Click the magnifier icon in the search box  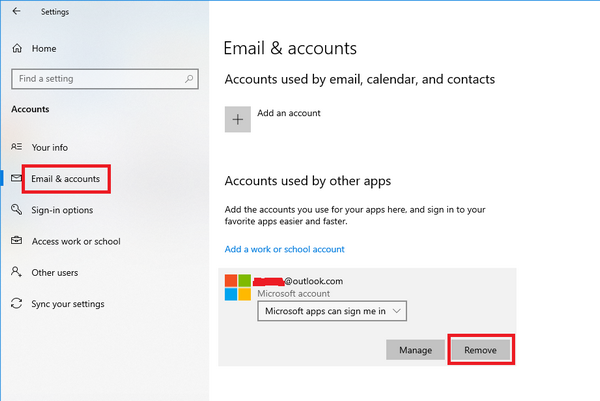(x=189, y=79)
